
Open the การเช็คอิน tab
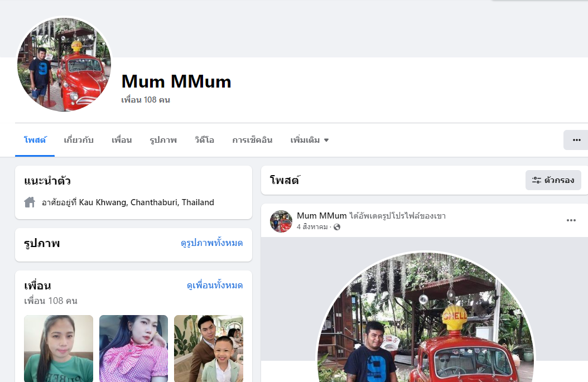[252, 140]
